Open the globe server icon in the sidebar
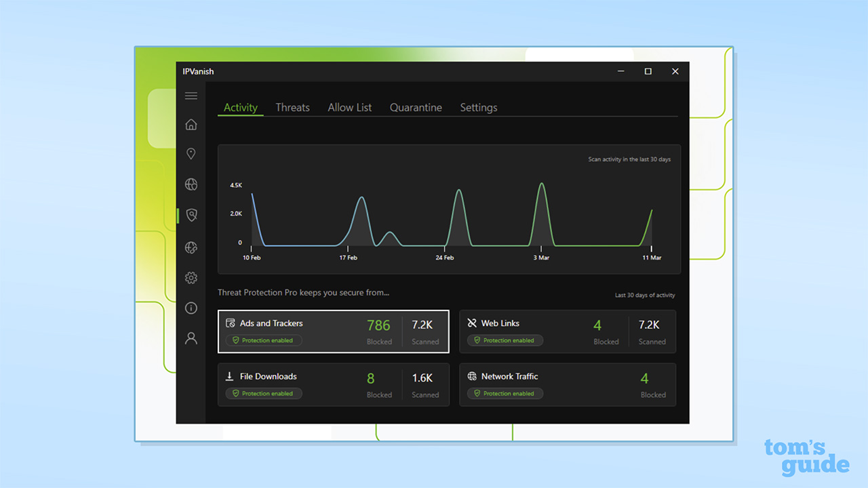Screen dimensions: 868x488 pyautogui.click(x=191, y=184)
